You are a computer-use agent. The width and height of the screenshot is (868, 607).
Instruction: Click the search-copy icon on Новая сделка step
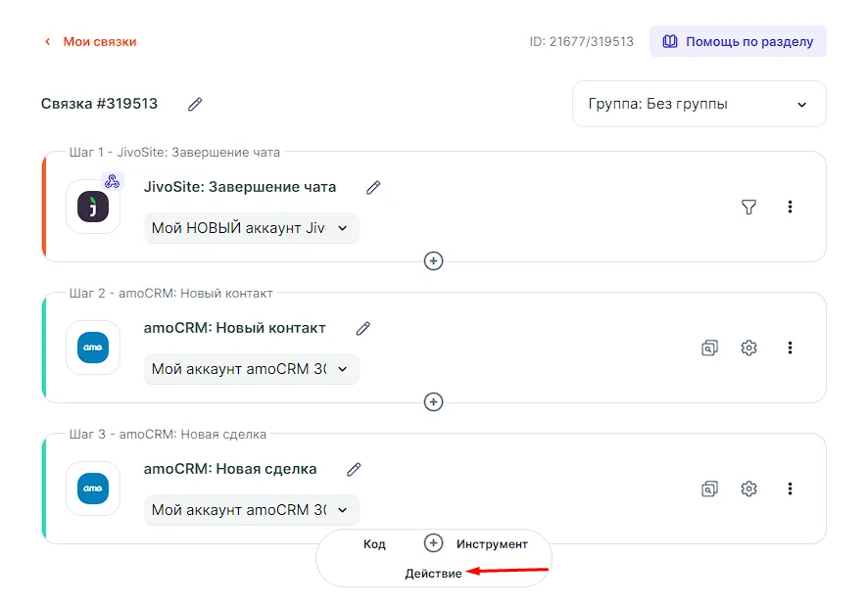point(709,489)
